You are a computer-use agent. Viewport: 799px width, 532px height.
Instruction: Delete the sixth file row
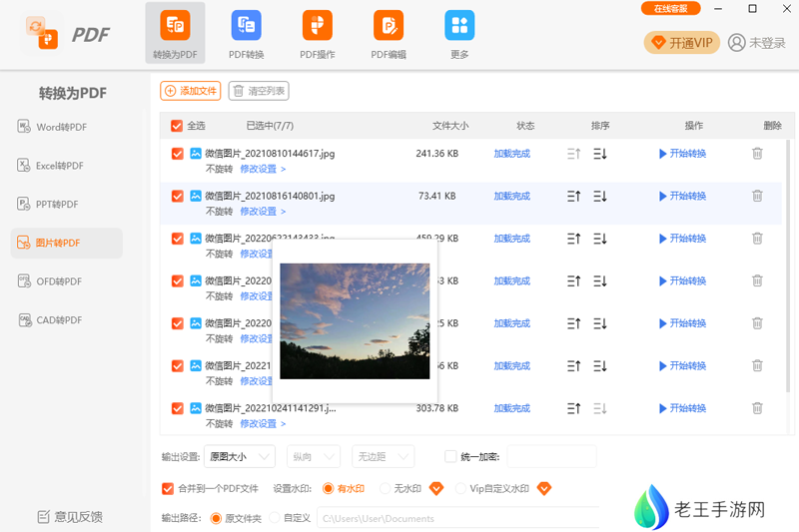click(757, 365)
